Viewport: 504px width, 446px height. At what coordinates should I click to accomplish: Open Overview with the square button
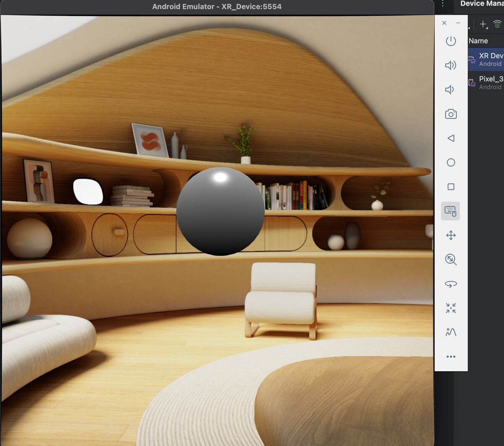(451, 187)
